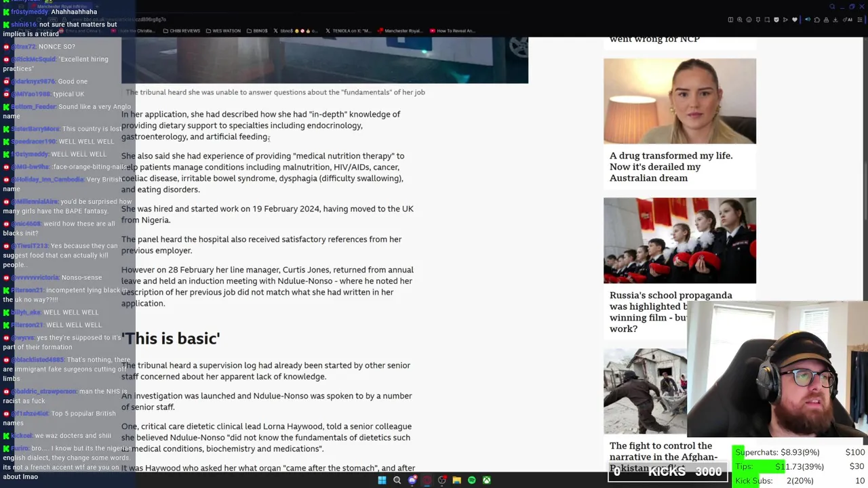Click chat message 'This country is lost'

tap(62, 129)
